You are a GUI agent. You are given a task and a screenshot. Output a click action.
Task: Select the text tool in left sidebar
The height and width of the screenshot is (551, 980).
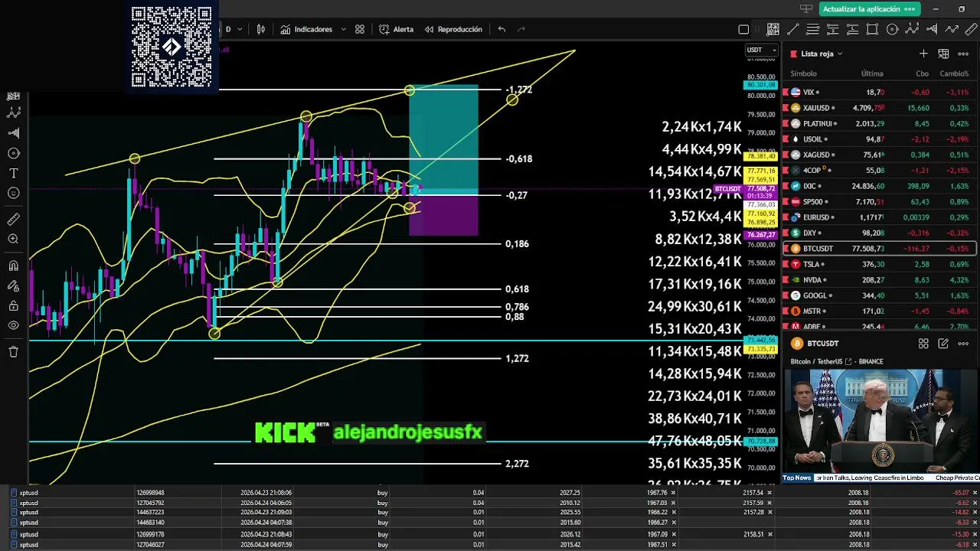[x=13, y=173]
